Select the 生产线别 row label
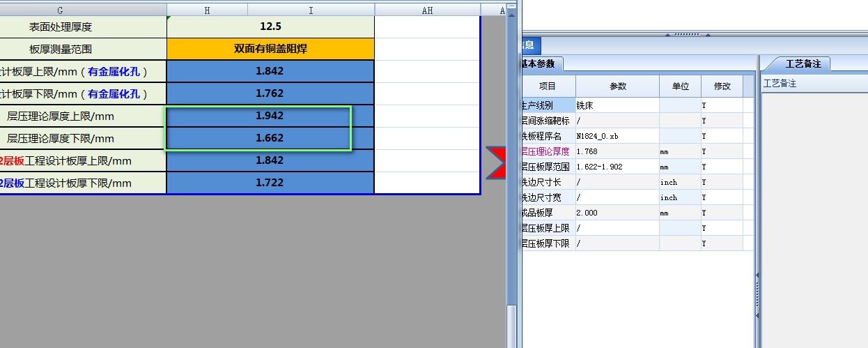 pyautogui.click(x=548, y=105)
